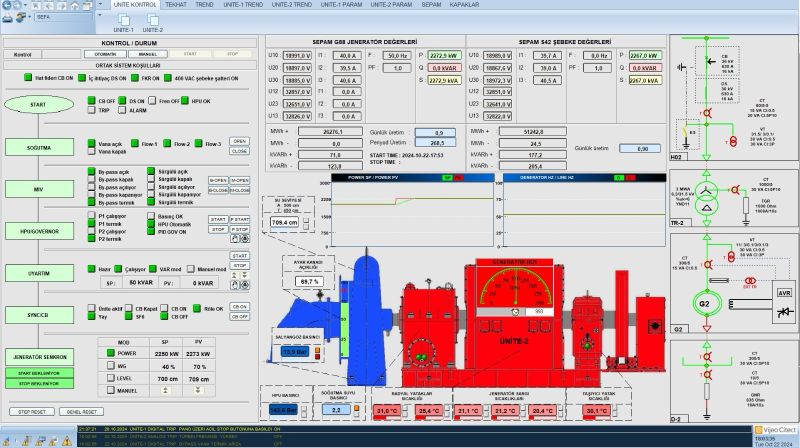This screenshot has width=800, height=448.
Task: Select the POWER mode checkbox
Action: [111, 353]
